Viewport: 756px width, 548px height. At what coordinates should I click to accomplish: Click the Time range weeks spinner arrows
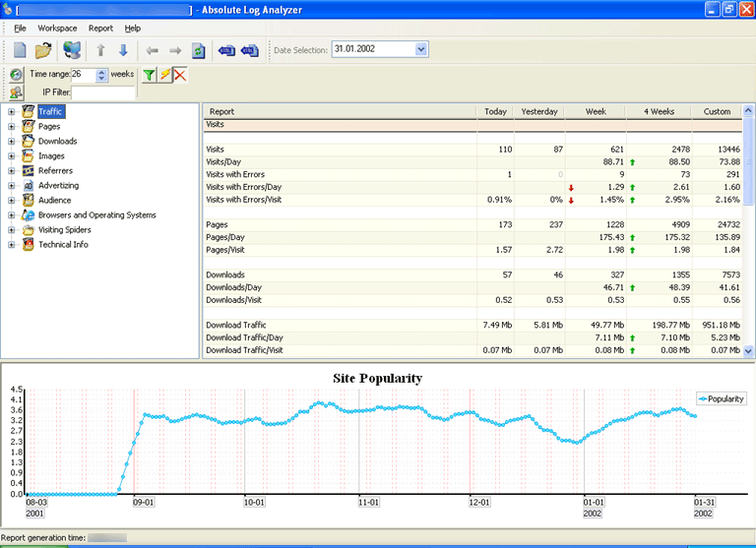pyautogui.click(x=101, y=75)
